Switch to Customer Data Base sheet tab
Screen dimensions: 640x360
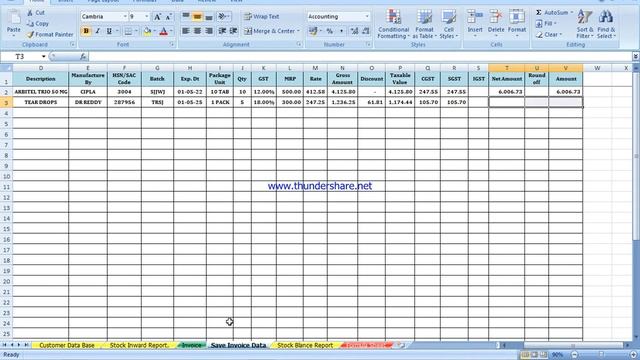coord(67,345)
